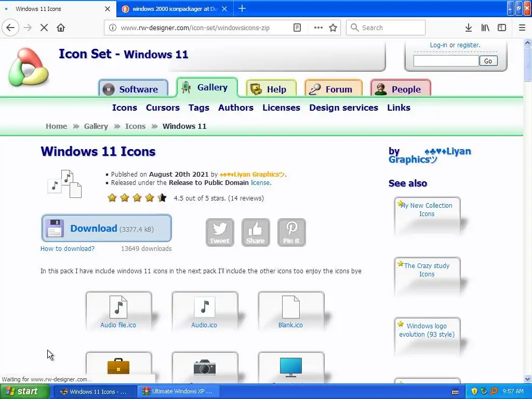Open the Links page

pyautogui.click(x=398, y=108)
